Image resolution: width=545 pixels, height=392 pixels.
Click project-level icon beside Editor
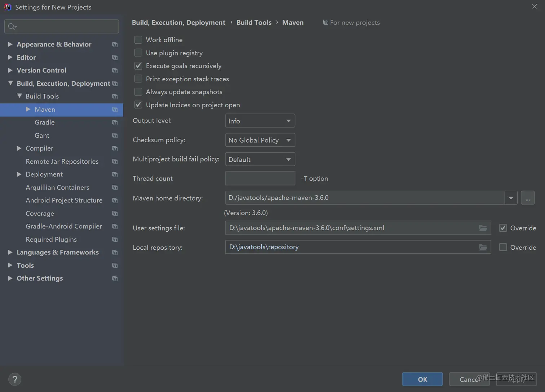pyautogui.click(x=115, y=58)
